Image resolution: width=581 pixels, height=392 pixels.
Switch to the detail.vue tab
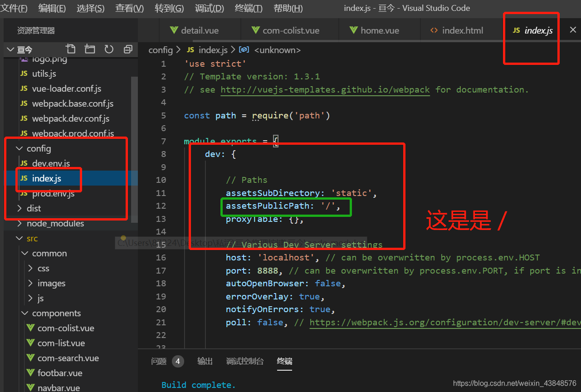(200, 30)
